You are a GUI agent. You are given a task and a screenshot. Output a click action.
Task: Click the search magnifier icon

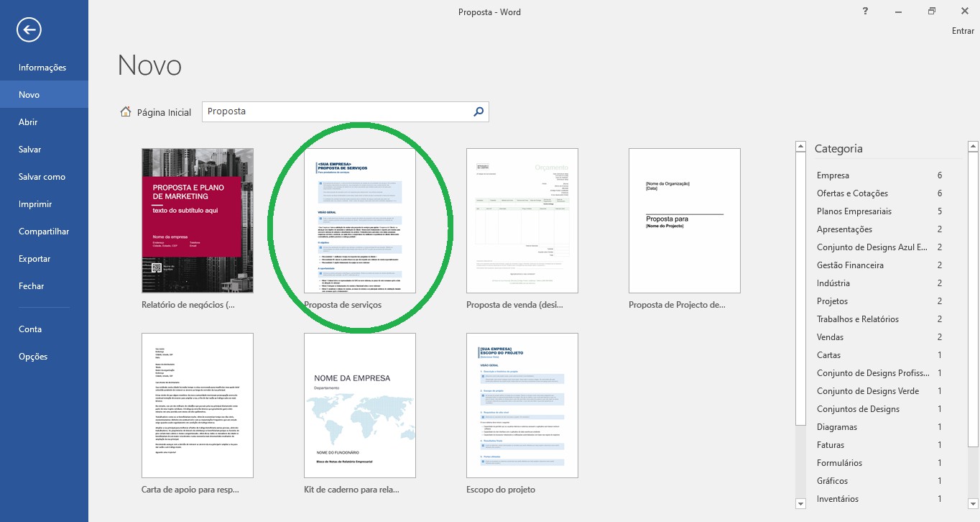tap(479, 111)
